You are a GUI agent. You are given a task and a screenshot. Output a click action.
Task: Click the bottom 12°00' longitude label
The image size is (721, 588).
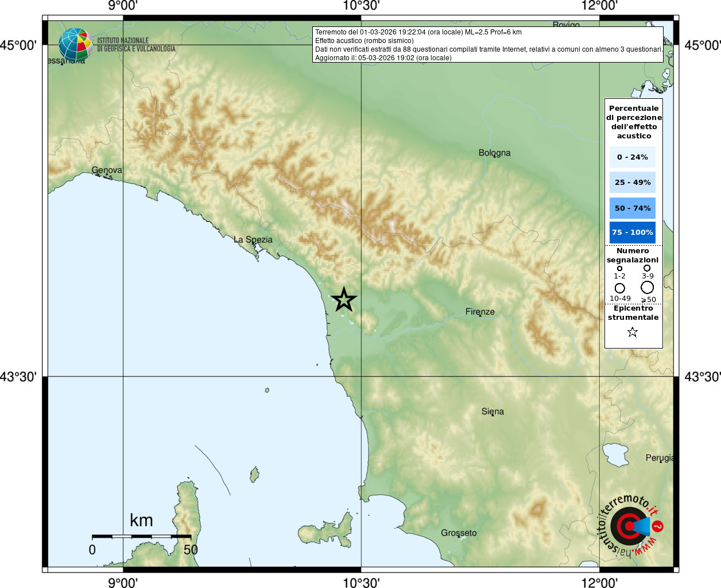pos(599,583)
